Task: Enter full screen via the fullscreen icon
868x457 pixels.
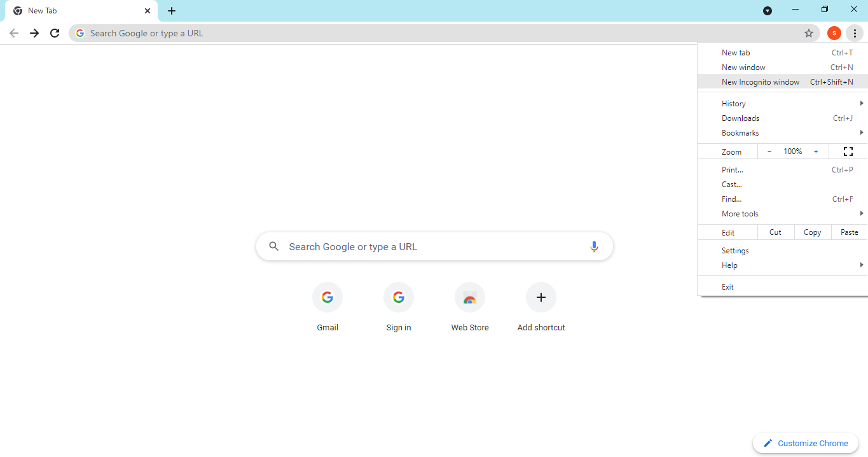Action: (x=848, y=151)
